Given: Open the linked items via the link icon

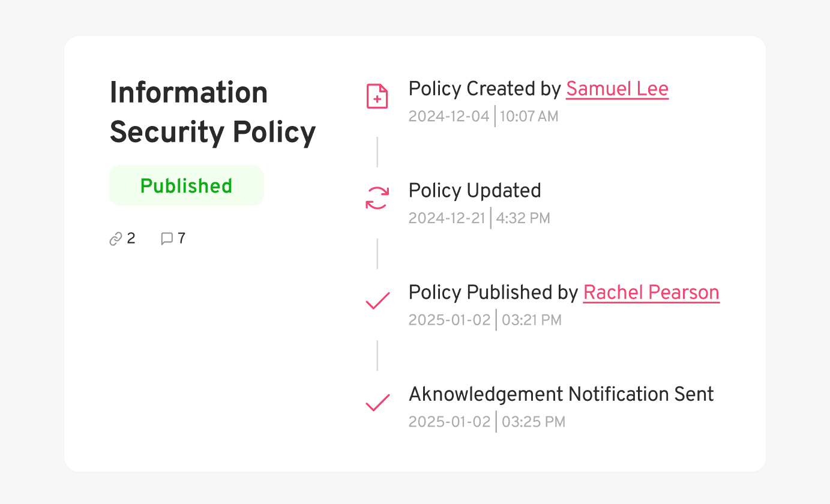Looking at the screenshot, I should (115, 238).
